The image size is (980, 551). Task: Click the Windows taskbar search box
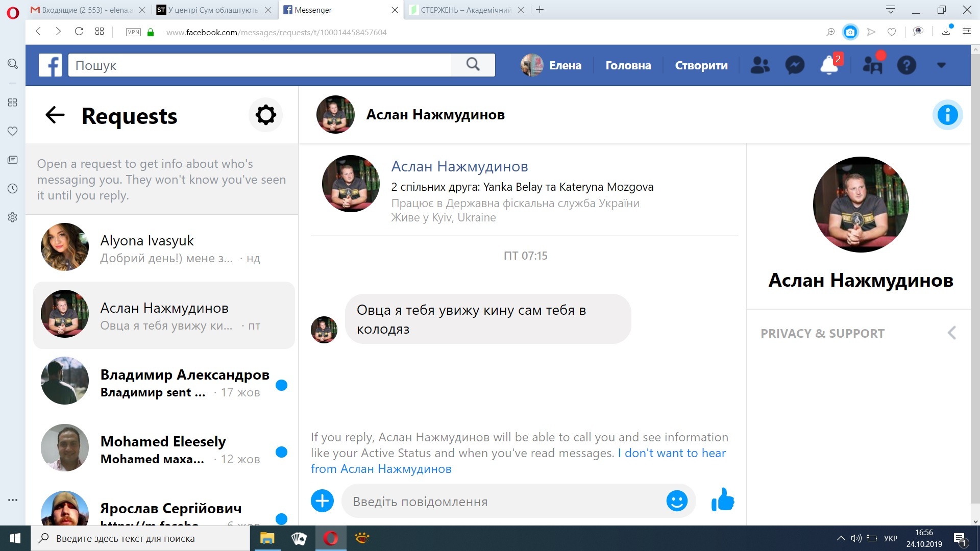[140, 538]
